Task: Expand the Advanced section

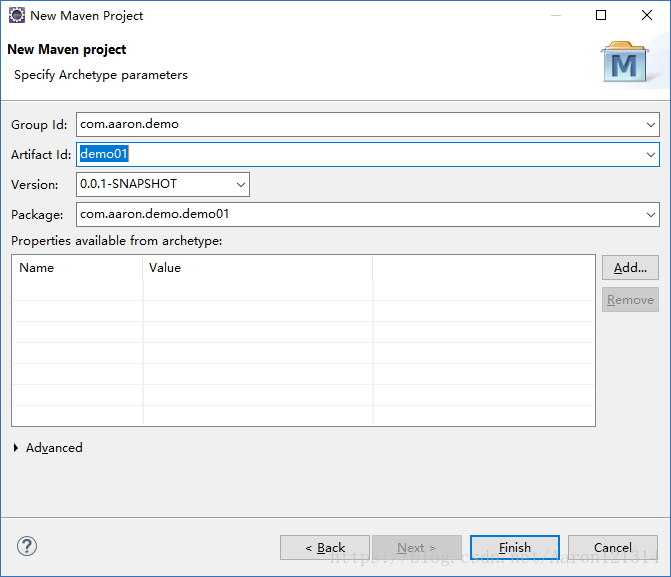Action: (16, 448)
